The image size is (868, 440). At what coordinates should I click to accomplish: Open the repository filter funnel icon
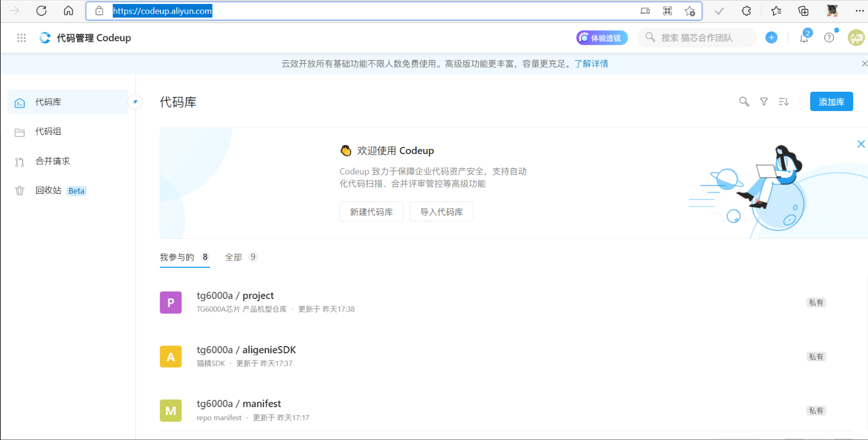(764, 102)
